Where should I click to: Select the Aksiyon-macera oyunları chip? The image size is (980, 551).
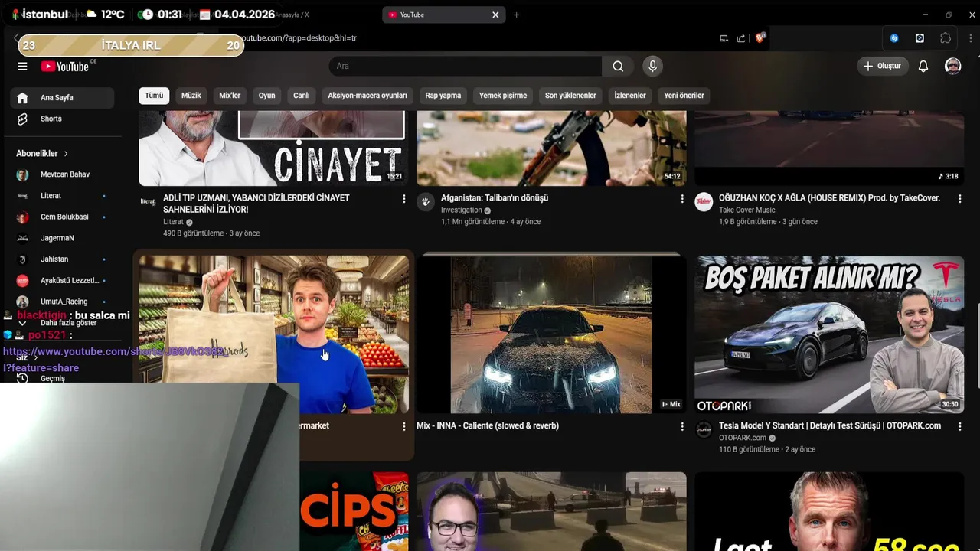(x=367, y=96)
